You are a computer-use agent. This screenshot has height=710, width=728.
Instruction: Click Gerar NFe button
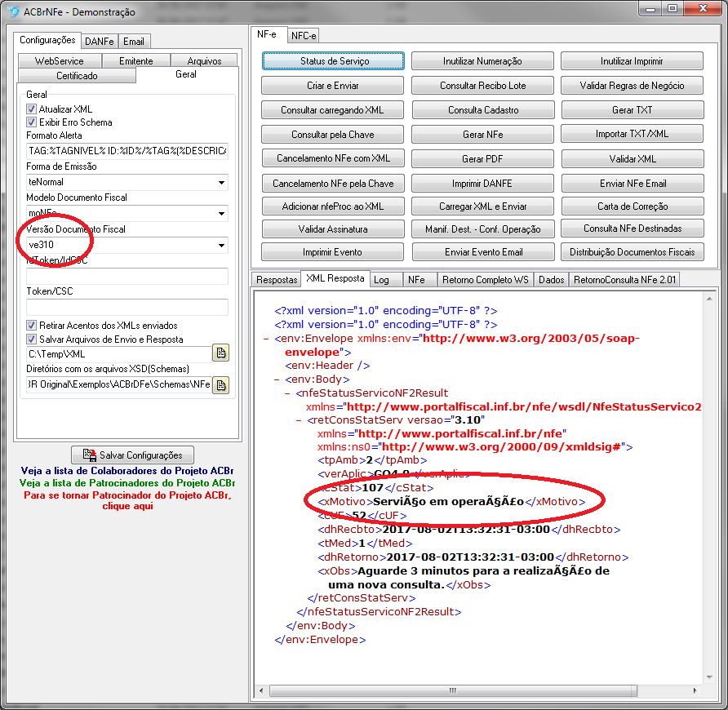tap(483, 135)
